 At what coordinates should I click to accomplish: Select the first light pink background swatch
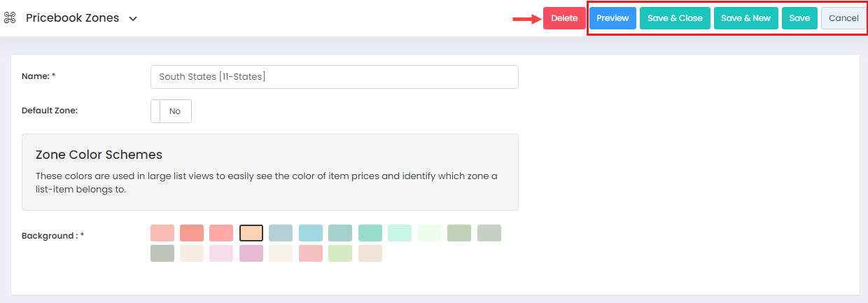[x=162, y=233]
